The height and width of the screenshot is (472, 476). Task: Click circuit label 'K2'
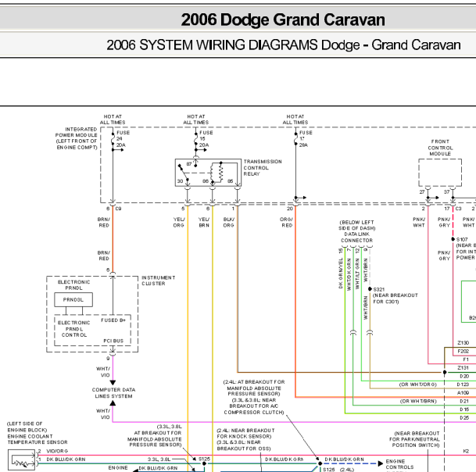(x=466, y=451)
